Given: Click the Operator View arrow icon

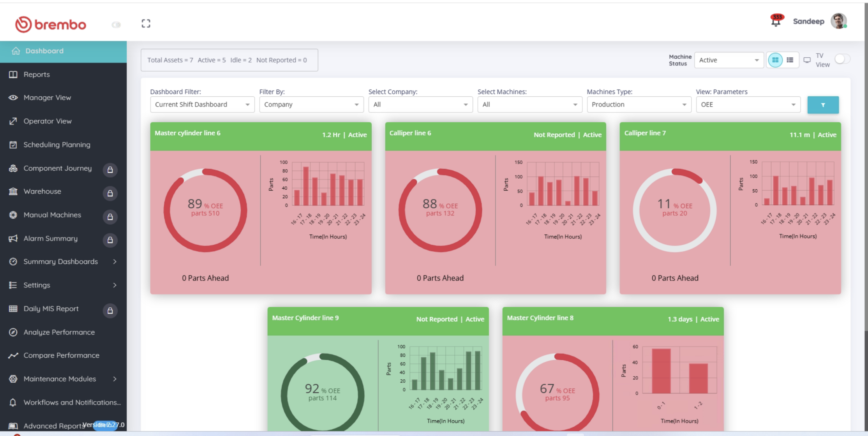Looking at the screenshot, I should (13, 121).
